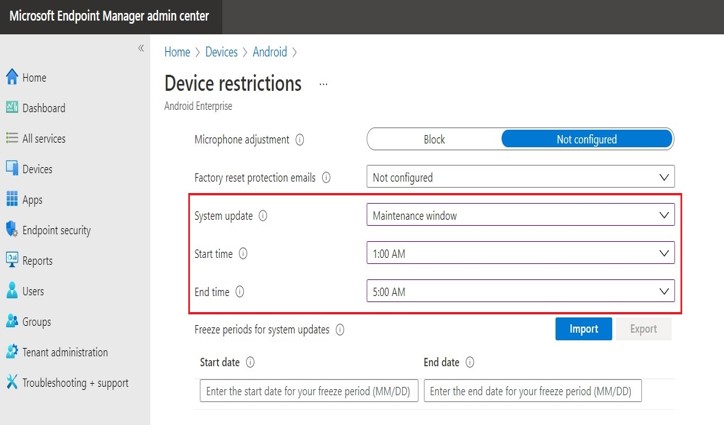Screen dimensions: 724x425
Task: Open the System update dropdown
Action: pos(520,215)
